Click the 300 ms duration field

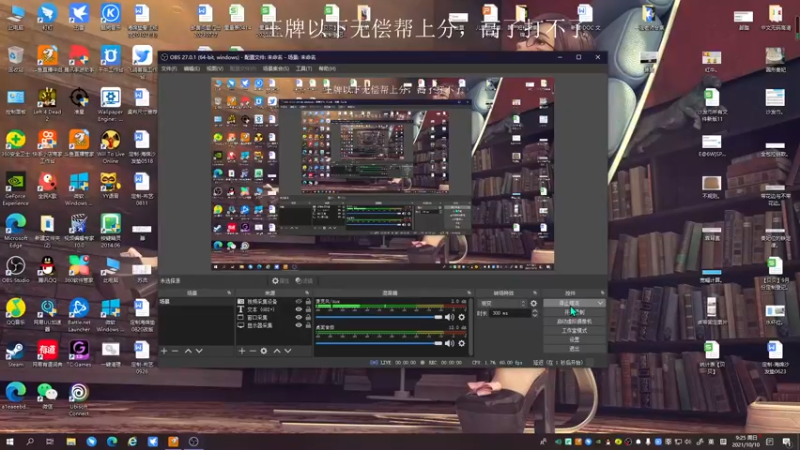point(510,313)
